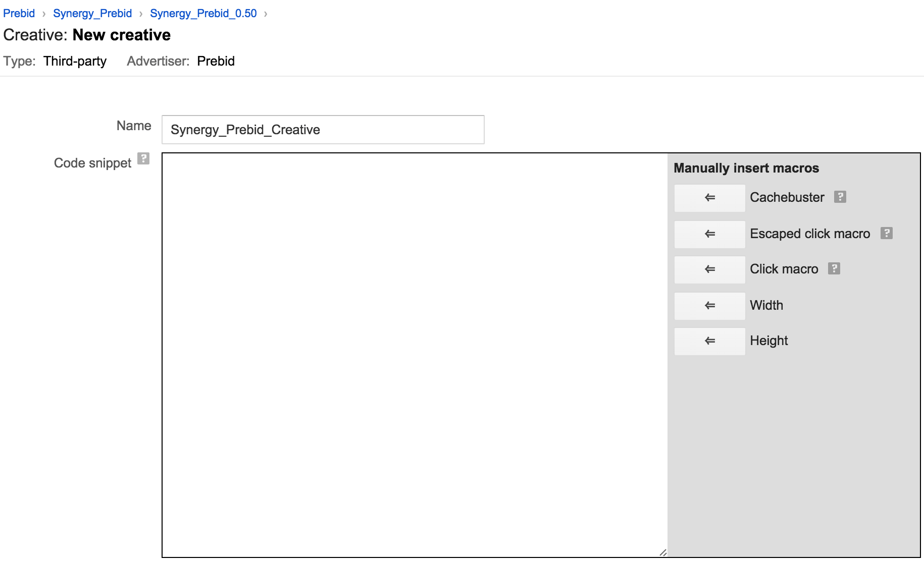
Task: Open the Synergy_Prebid breadcrumb link
Action: click(x=93, y=13)
